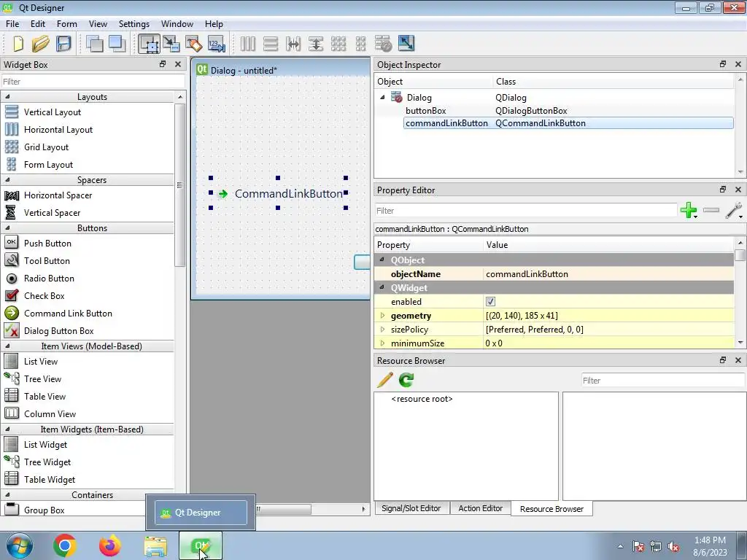This screenshot has width=747, height=560.
Task: Select the Edit Signals/Slots mode icon
Action: tap(171, 44)
